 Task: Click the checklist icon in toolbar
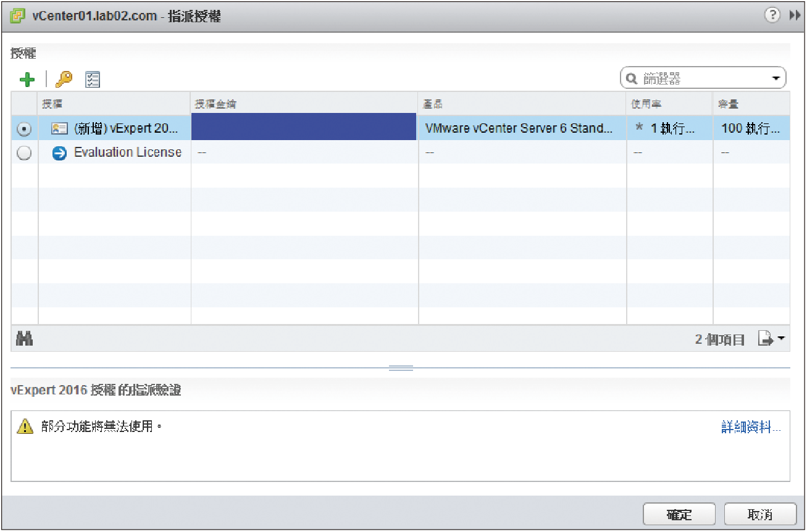tap(93, 79)
